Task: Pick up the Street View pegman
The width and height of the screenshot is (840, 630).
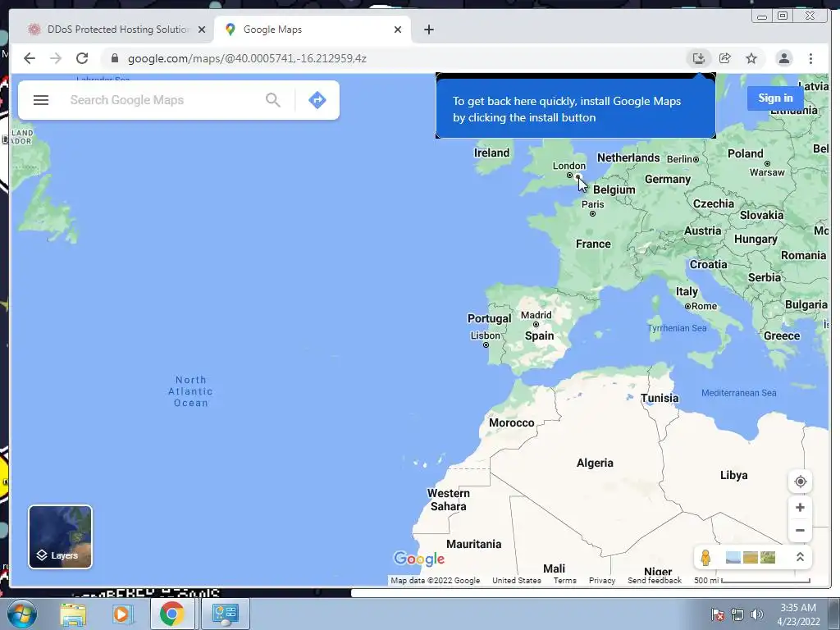Action: (x=705, y=558)
